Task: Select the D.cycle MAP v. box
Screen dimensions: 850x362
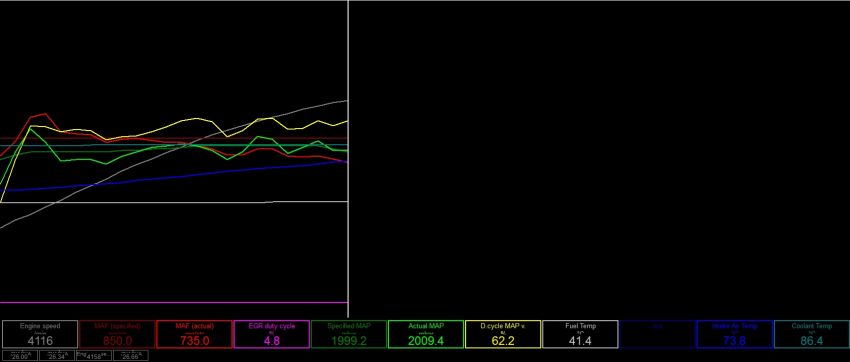Action: 503,334
